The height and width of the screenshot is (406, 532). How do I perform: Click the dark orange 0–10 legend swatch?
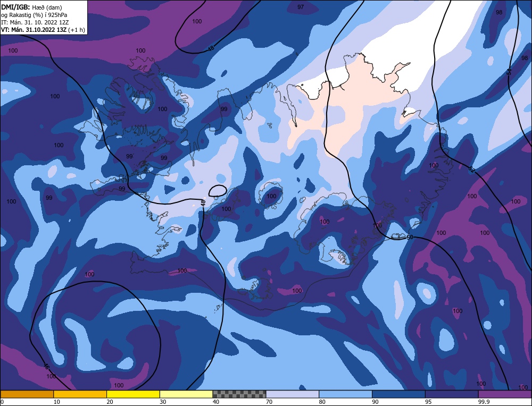pyautogui.click(x=27, y=394)
